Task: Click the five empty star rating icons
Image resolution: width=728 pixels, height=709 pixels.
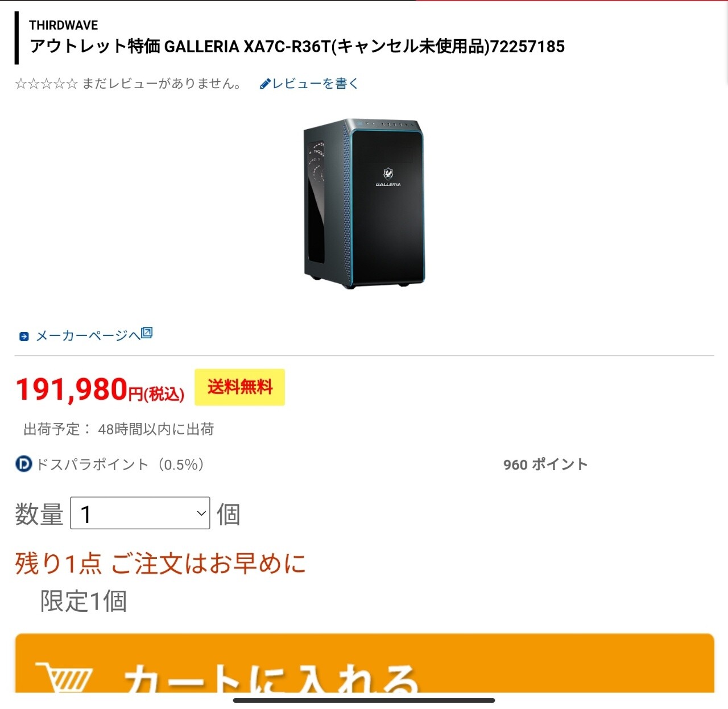Action: click(46, 84)
